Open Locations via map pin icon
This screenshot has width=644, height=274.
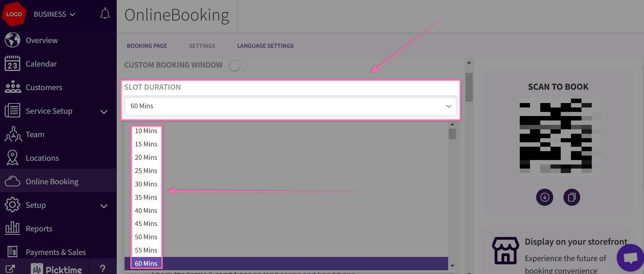13,158
